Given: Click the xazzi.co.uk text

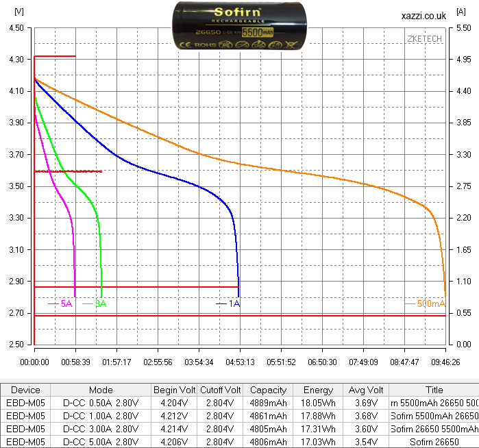Looking at the screenshot, I should click(x=423, y=16).
